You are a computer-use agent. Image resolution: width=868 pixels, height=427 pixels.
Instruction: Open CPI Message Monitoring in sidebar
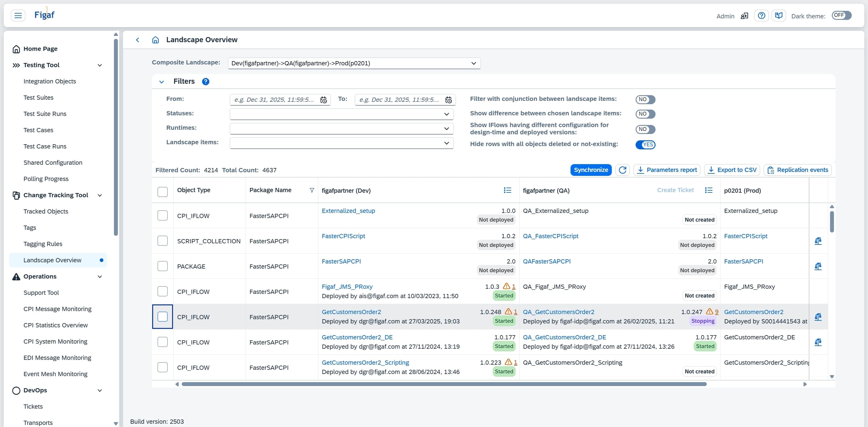click(x=57, y=309)
